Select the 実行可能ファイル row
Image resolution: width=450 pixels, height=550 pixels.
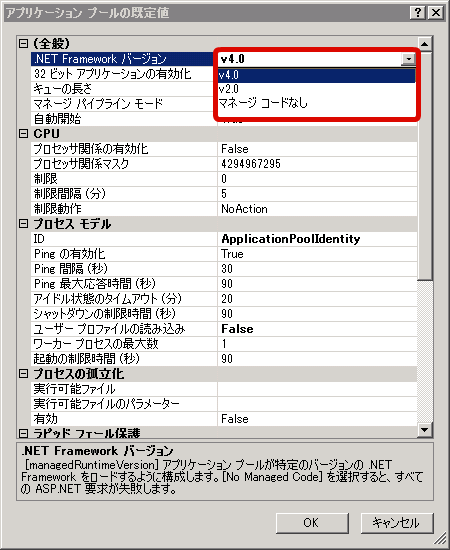(x=224, y=389)
